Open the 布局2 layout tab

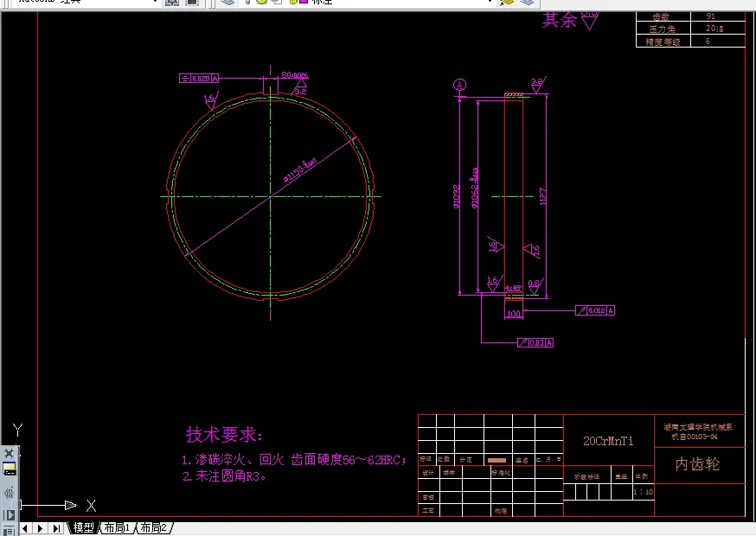pos(153,528)
